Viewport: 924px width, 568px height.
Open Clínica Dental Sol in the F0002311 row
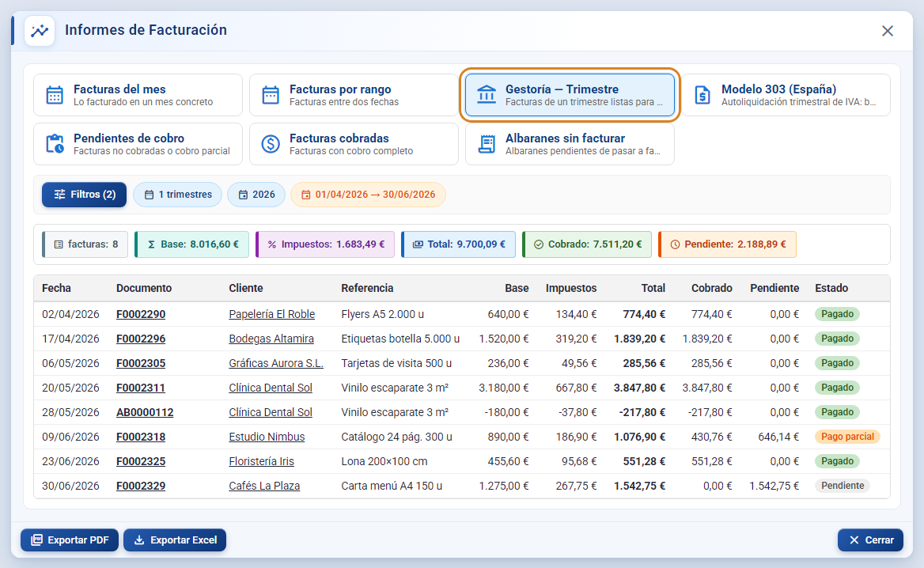271,388
